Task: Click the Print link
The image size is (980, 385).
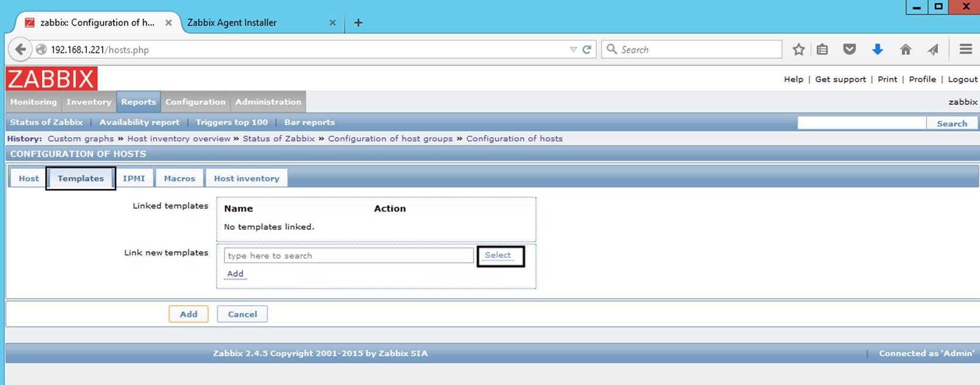Action: 887,79
